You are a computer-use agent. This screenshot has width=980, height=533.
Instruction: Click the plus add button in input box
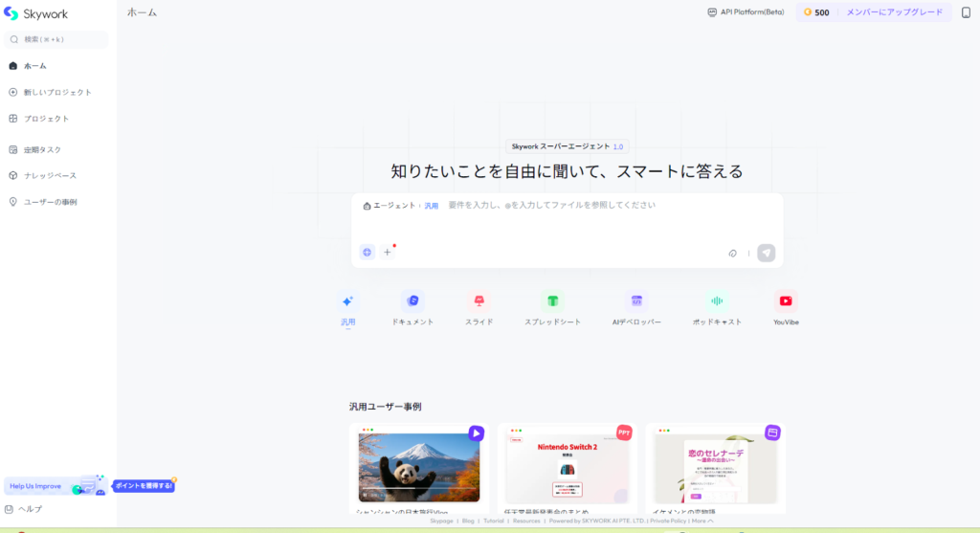click(x=388, y=252)
